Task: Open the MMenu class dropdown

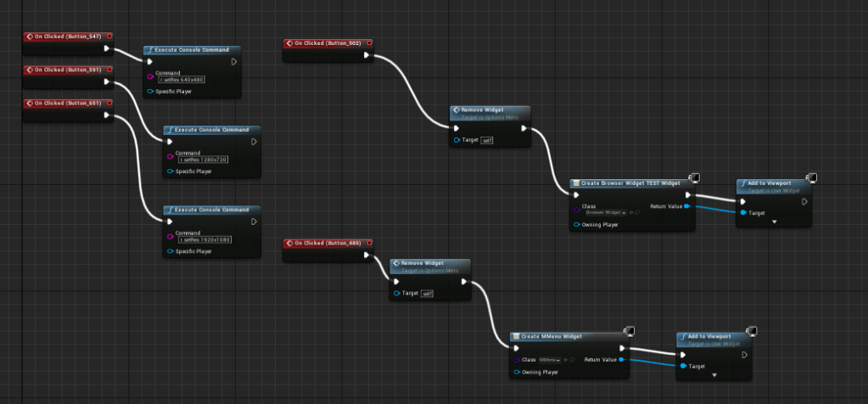Action: [551, 360]
